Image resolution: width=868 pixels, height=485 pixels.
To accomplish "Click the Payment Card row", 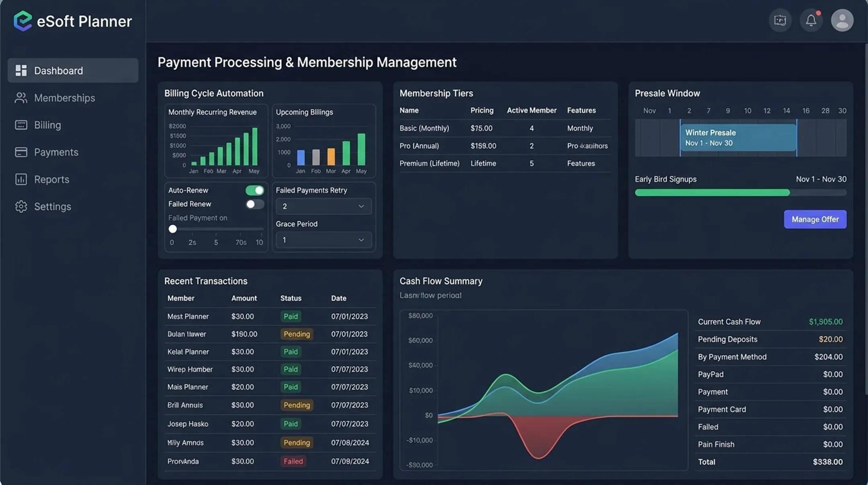I will click(x=770, y=409).
